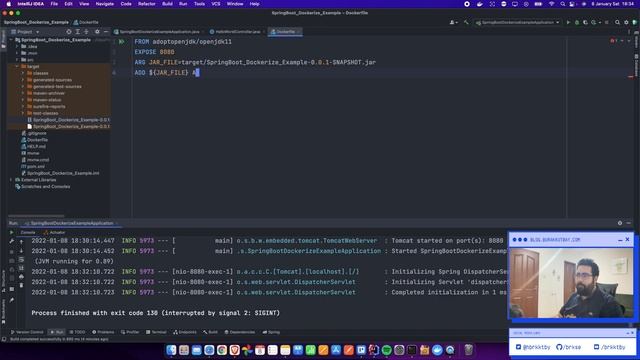Click the Project panel horizontal scrollbar
Screen dimensions: 640x360
tap(36, 216)
